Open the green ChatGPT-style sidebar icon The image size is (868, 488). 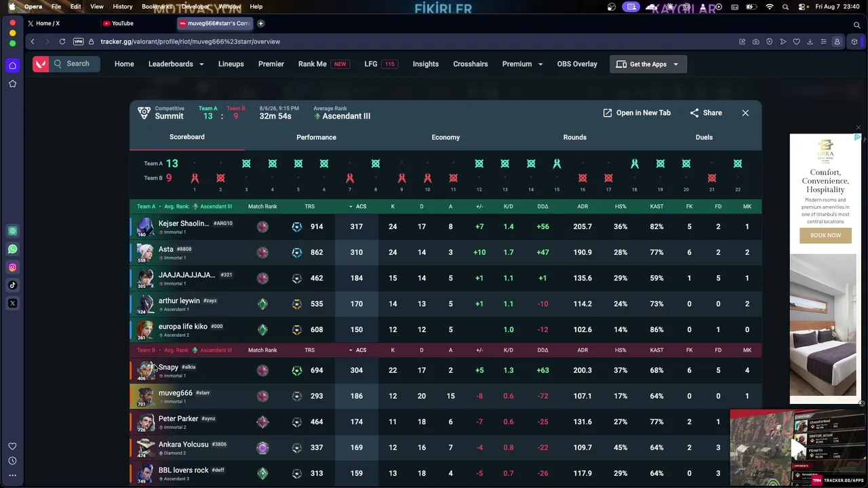click(12, 231)
